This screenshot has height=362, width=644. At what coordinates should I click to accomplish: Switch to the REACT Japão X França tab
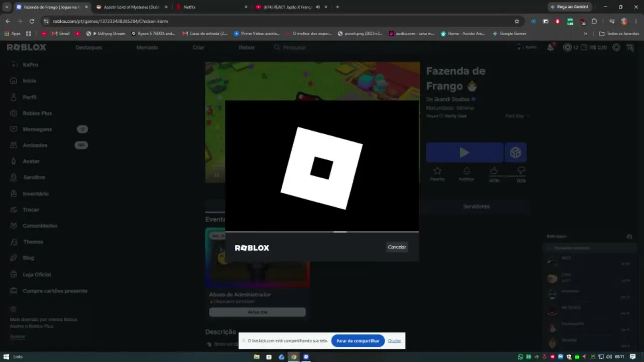coord(291,7)
